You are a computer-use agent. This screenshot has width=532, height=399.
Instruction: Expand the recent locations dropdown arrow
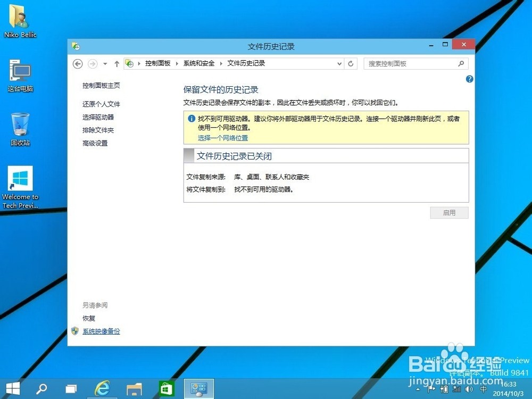pos(105,64)
